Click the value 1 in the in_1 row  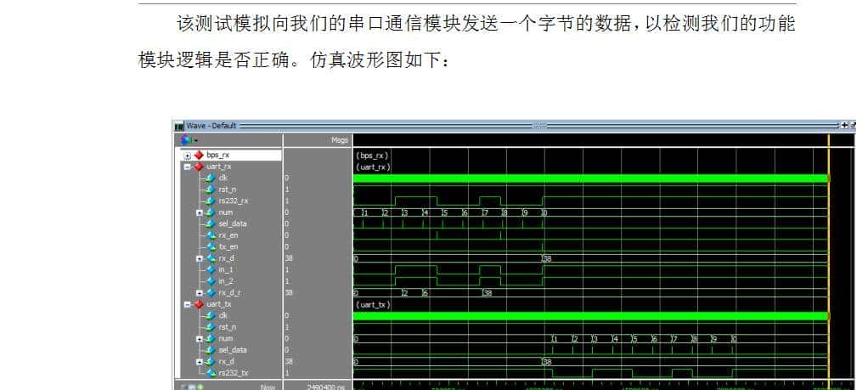point(287,270)
